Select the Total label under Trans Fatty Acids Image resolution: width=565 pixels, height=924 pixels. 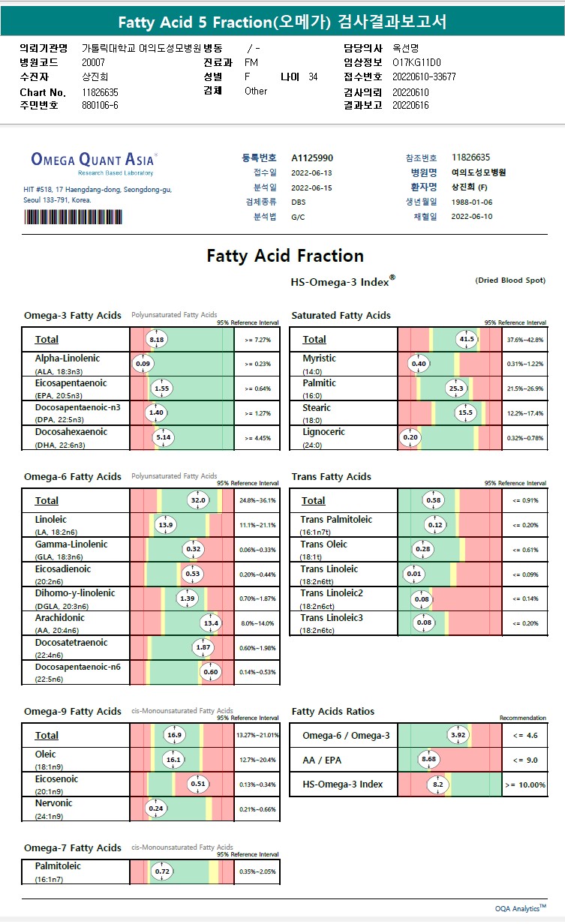pos(314,500)
